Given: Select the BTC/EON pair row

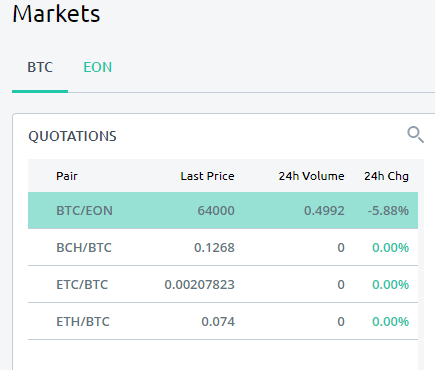Looking at the screenshot, I should [x=223, y=210].
